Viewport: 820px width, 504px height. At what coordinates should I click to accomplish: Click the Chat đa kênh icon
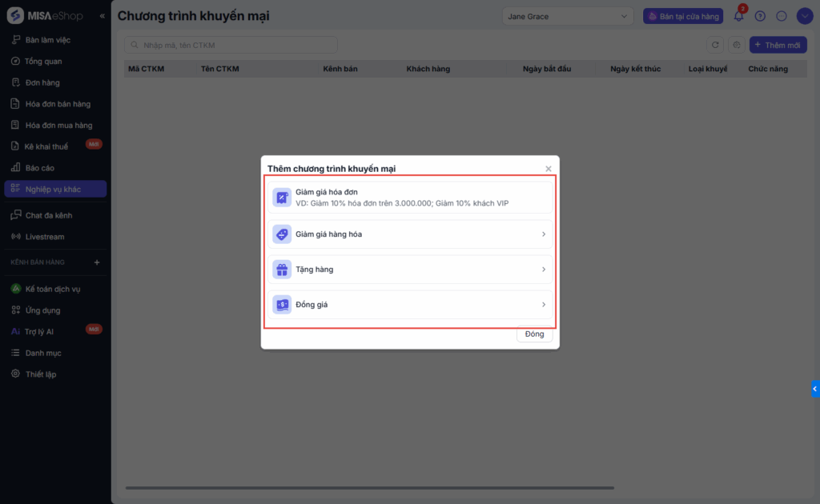16,215
